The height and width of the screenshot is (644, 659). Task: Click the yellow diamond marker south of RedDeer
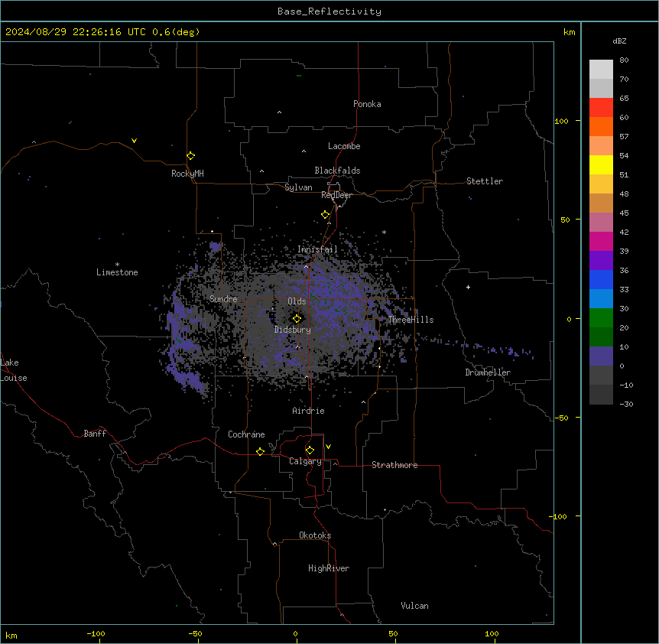point(325,215)
